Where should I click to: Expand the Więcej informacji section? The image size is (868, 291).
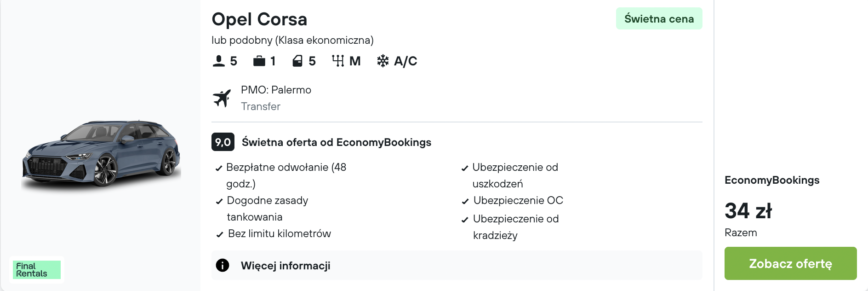[286, 266]
